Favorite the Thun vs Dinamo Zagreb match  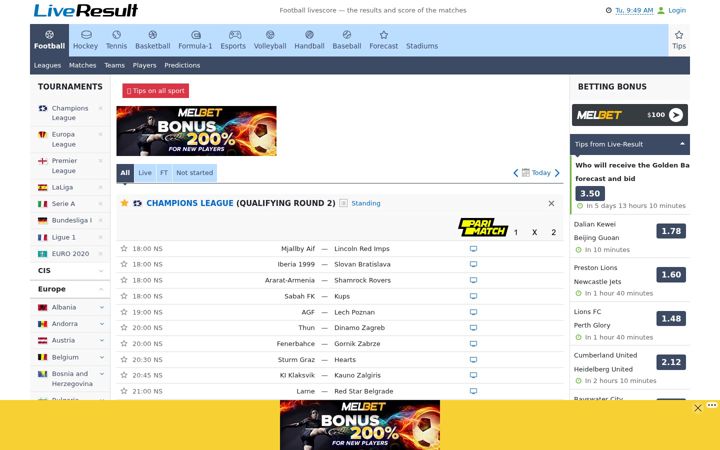coord(124,327)
